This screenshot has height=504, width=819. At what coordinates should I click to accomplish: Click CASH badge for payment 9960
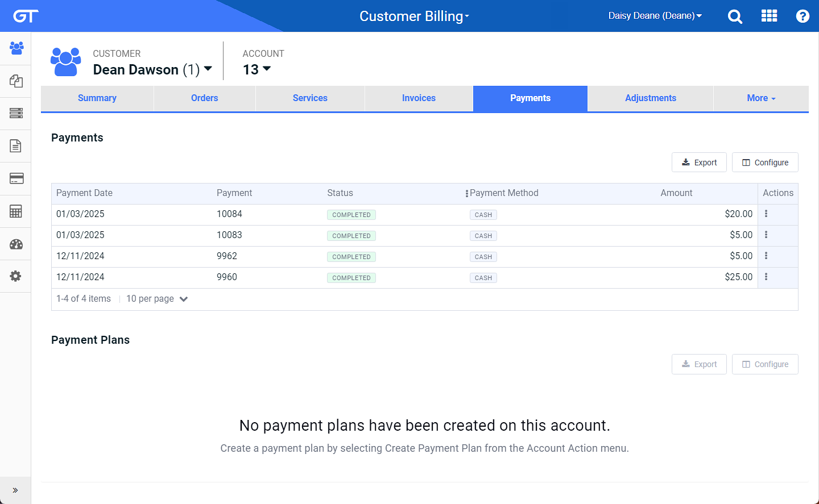pos(483,278)
